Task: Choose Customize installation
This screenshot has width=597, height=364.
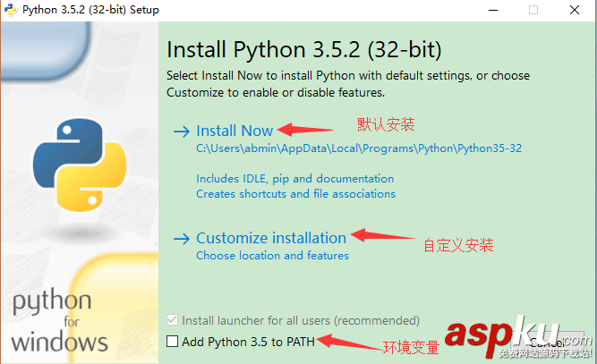Action: [271, 239]
